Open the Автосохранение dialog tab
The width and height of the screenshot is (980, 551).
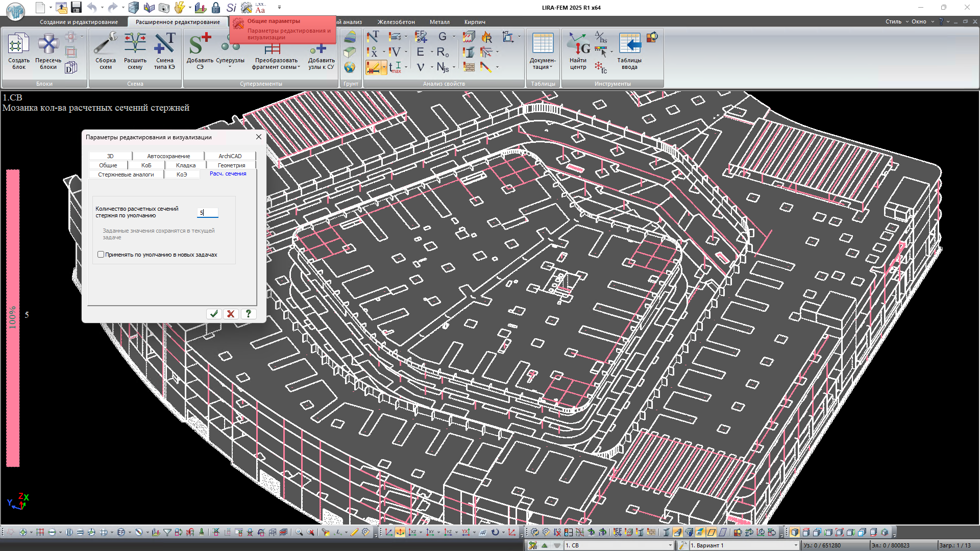(x=168, y=156)
